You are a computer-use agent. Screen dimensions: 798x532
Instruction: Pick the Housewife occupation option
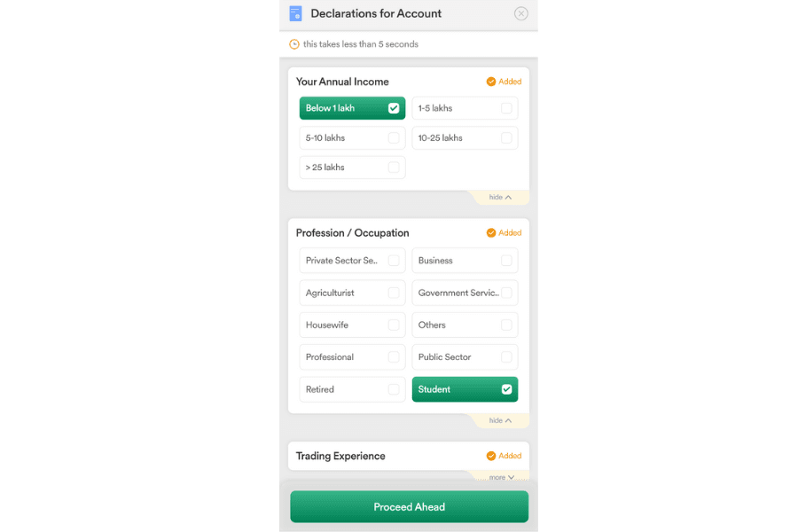tap(352, 325)
